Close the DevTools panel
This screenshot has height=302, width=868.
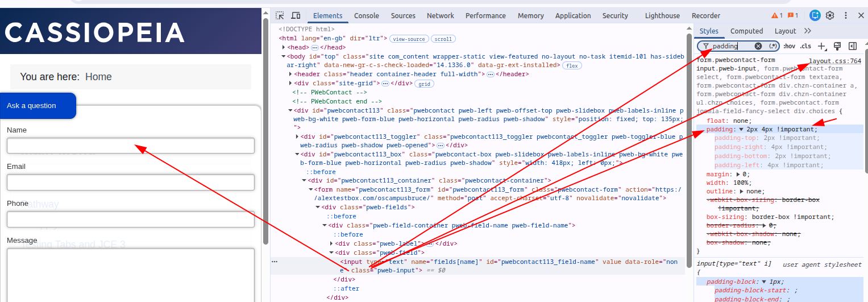click(x=862, y=15)
